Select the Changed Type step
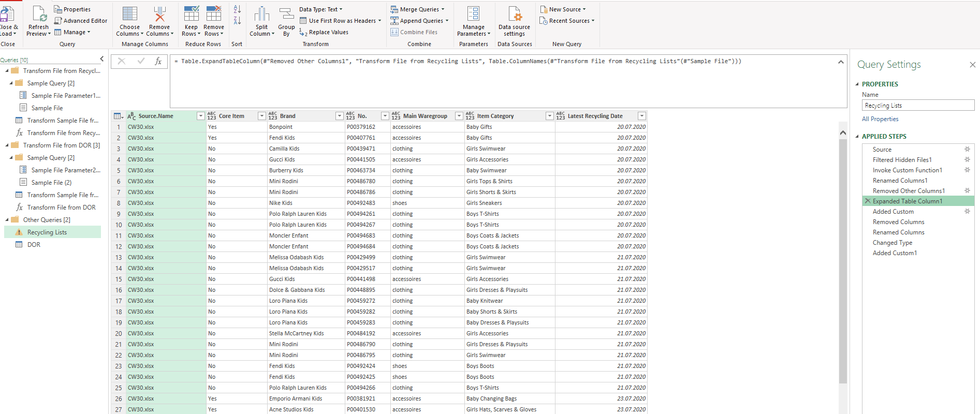 (x=893, y=242)
